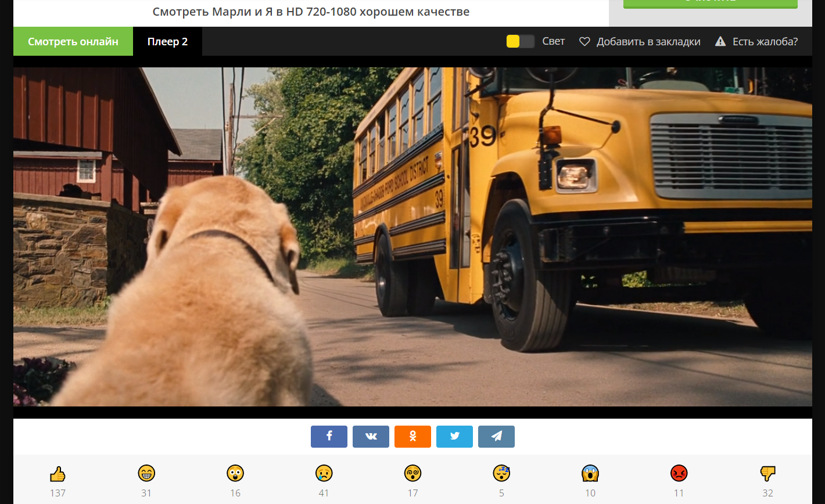Give a thumbs up reaction
This screenshot has width=825, height=504.
tap(58, 474)
